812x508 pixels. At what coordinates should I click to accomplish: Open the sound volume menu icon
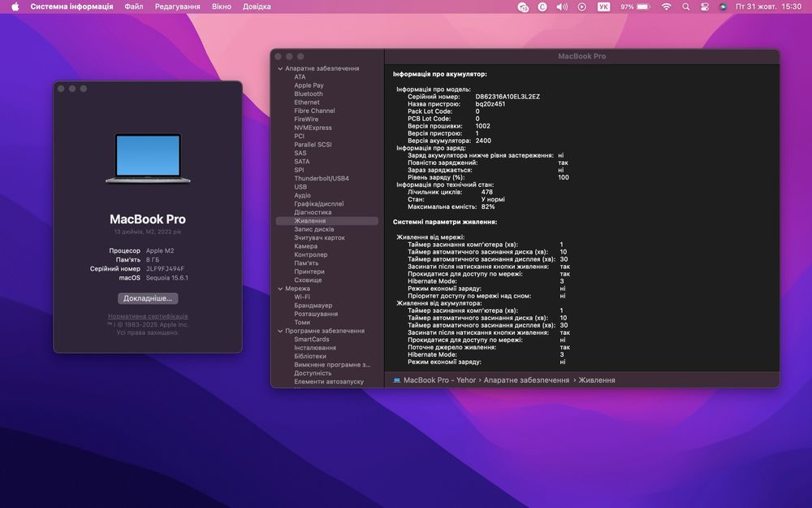(x=562, y=7)
